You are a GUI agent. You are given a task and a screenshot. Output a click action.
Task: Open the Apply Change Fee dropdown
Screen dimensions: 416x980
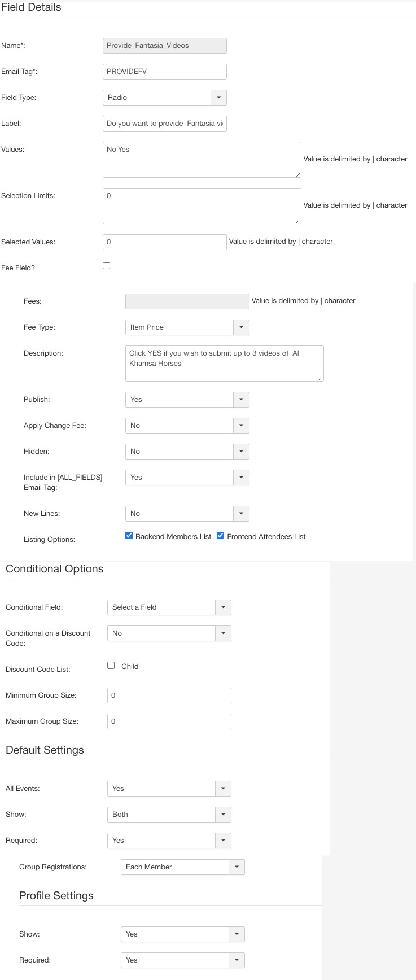[x=187, y=426]
